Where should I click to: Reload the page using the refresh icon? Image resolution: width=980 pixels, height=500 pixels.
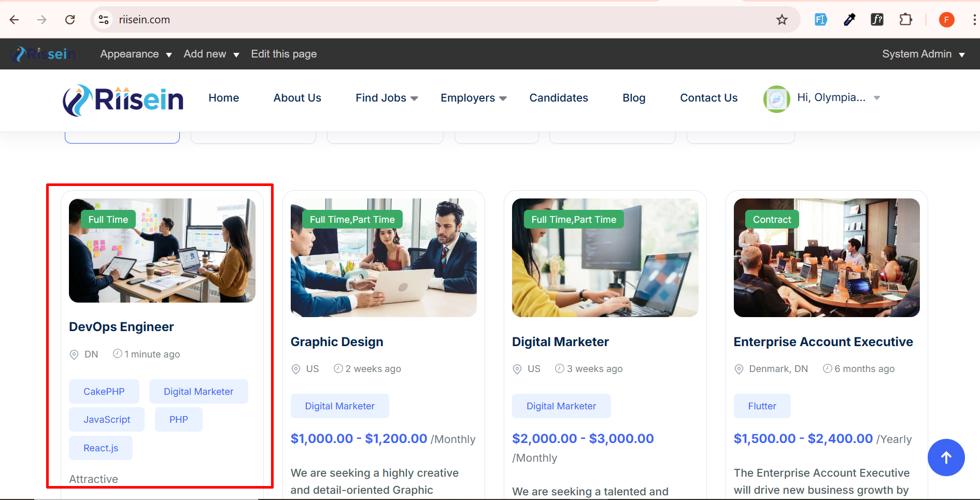[x=70, y=20]
